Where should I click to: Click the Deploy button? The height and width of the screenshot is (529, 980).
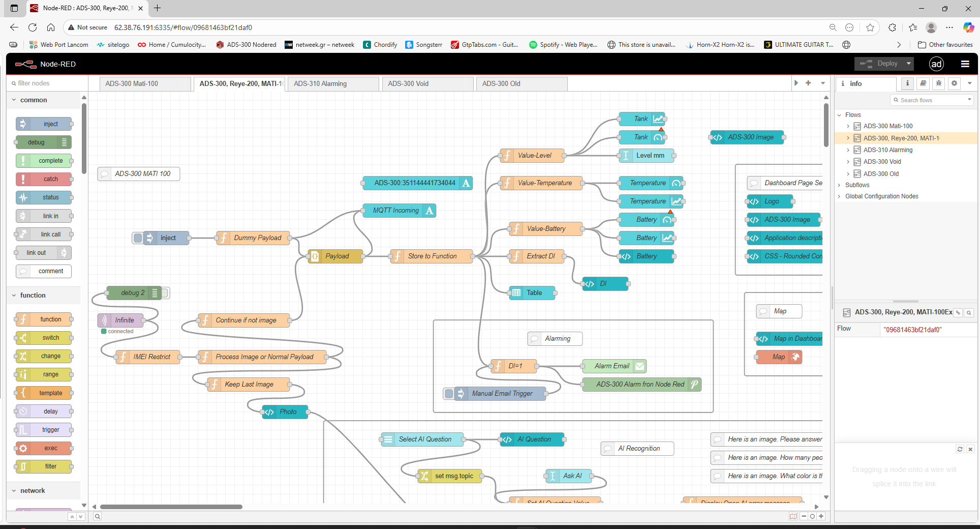(x=878, y=64)
